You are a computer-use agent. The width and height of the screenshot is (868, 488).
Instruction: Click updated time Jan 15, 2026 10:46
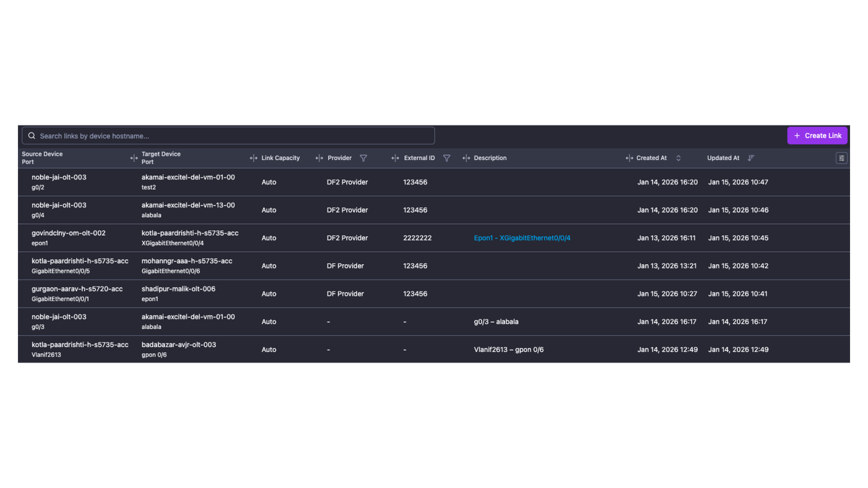coord(738,210)
